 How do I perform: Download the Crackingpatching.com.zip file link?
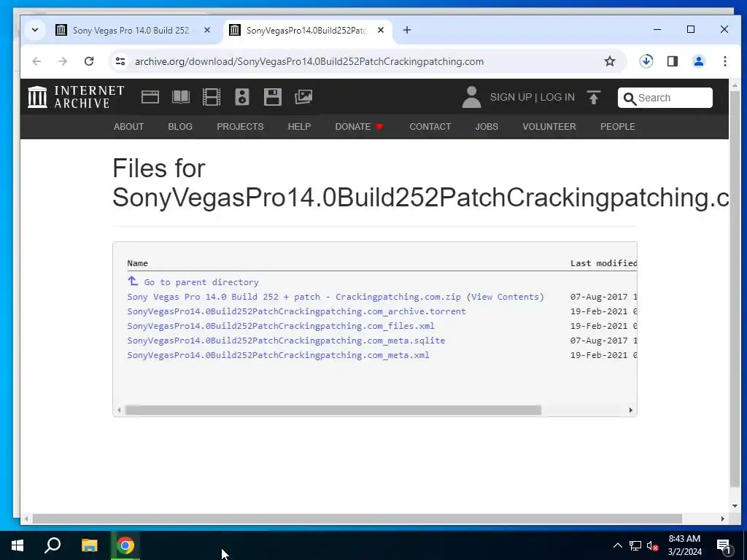click(294, 297)
